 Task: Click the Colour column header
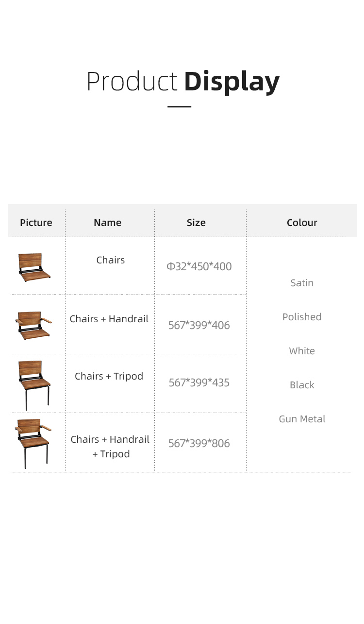point(301,223)
